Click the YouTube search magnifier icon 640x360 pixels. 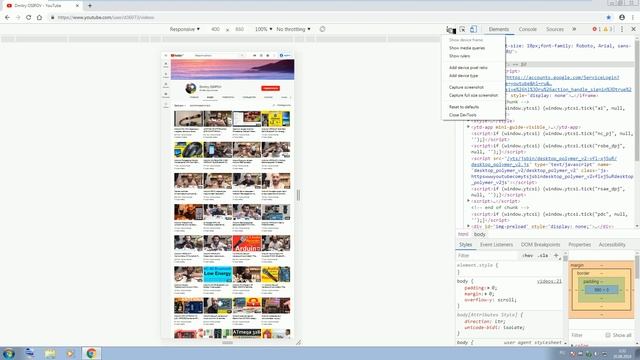click(242, 56)
